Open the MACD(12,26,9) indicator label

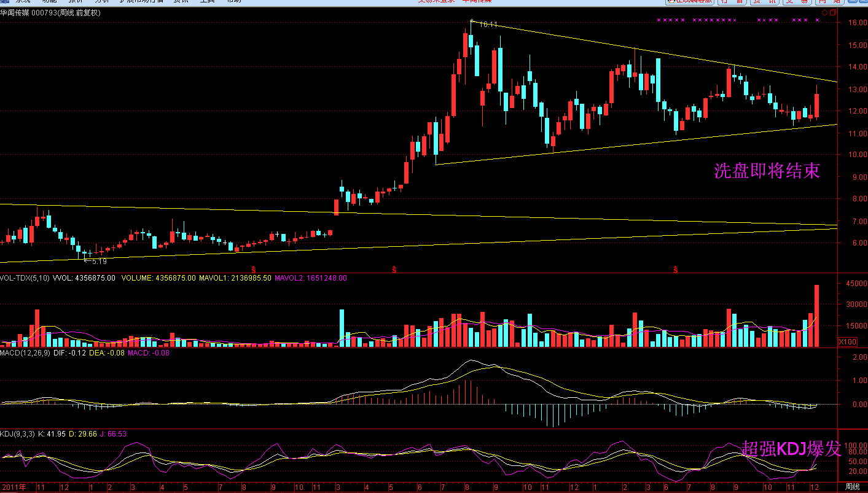coord(25,353)
